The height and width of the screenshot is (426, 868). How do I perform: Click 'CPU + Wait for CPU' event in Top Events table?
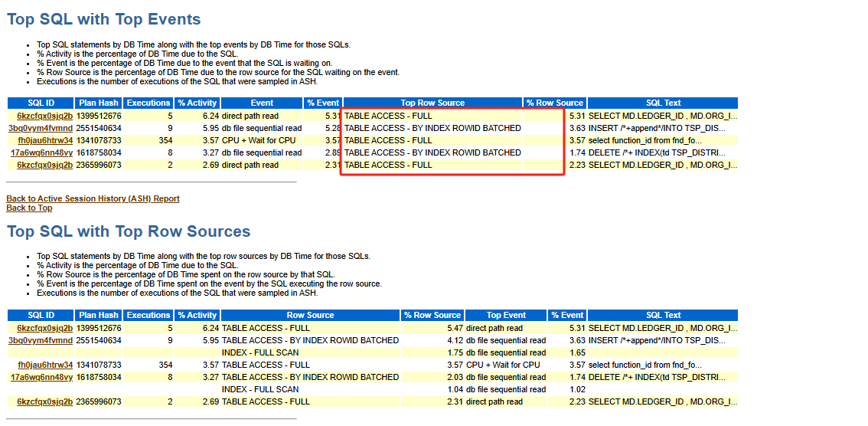(x=259, y=140)
